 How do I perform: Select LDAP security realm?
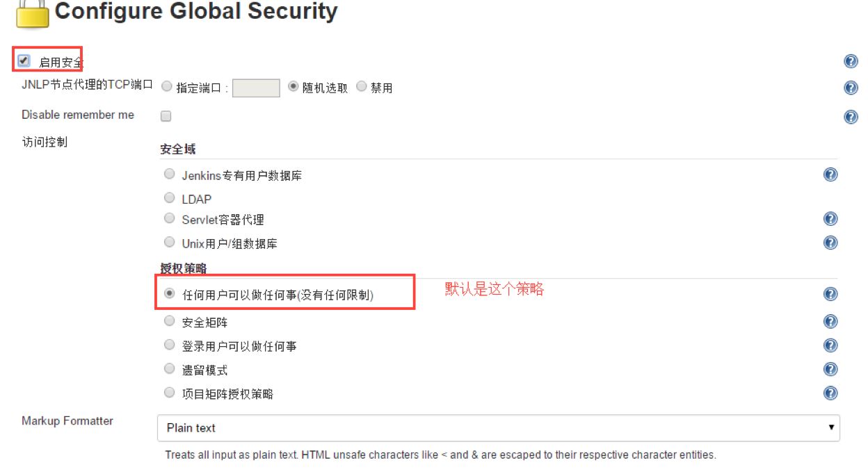point(169,198)
